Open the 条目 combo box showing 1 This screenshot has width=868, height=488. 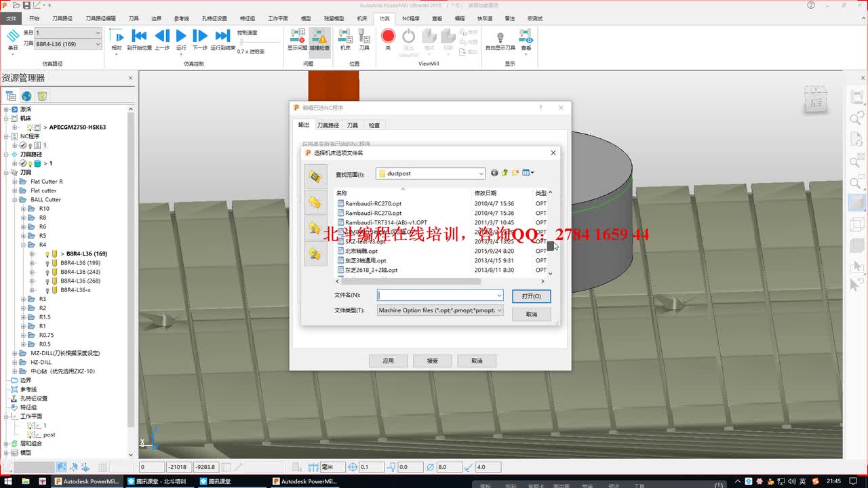coord(68,33)
